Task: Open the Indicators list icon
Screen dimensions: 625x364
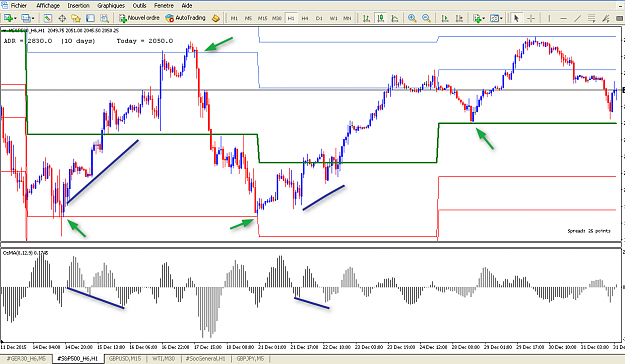Action: tap(477, 18)
